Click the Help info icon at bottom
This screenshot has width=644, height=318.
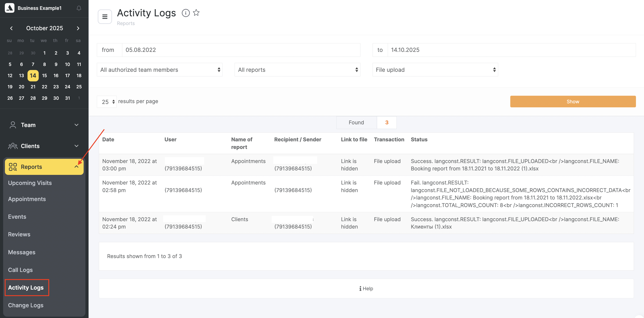(x=360, y=288)
